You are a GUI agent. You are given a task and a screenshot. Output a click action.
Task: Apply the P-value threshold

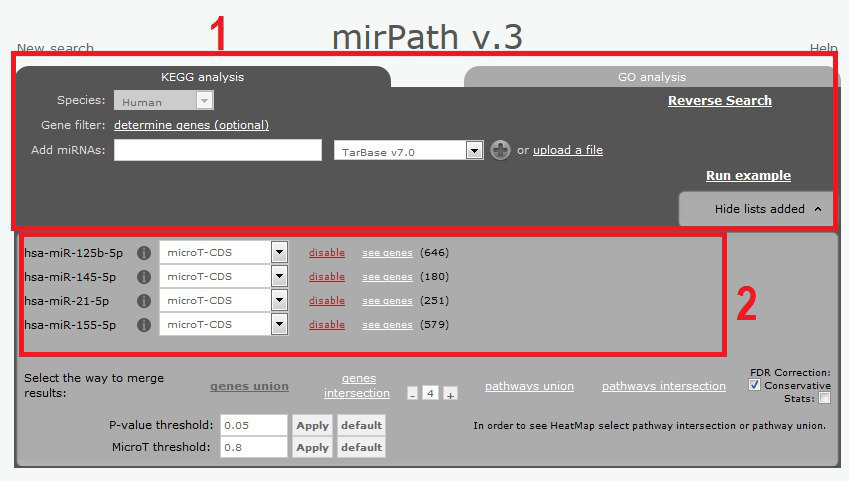[312, 425]
